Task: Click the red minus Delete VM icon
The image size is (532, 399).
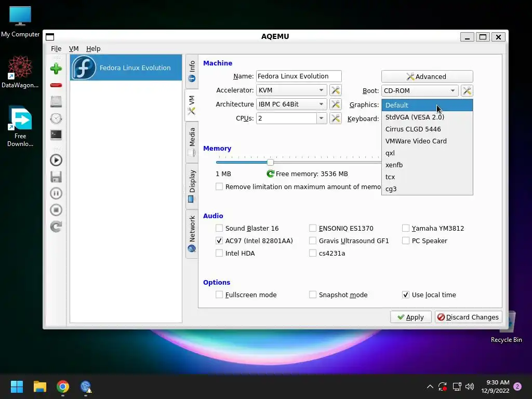Action: [x=56, y=85]
